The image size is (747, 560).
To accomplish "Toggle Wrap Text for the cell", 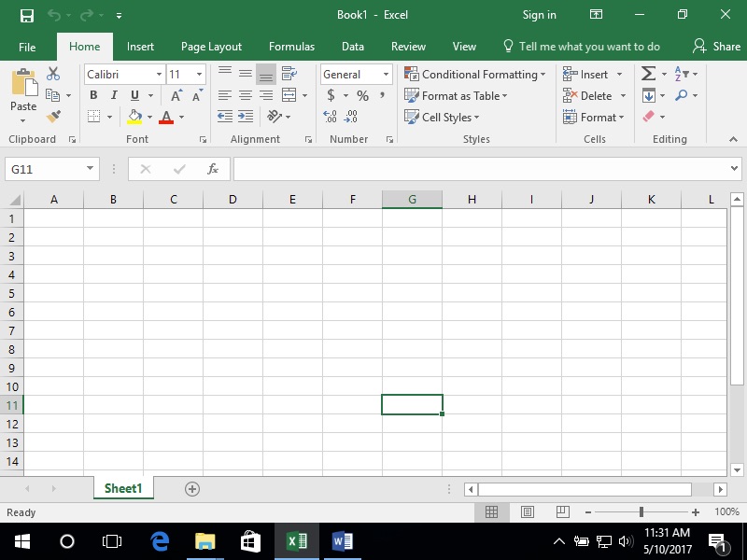I will click(287, 73).
